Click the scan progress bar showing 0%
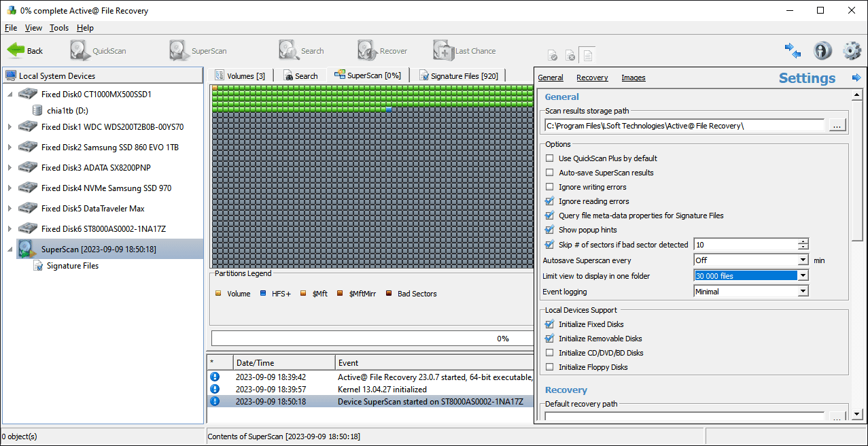 pyautogui.click(x=372, y=338)
